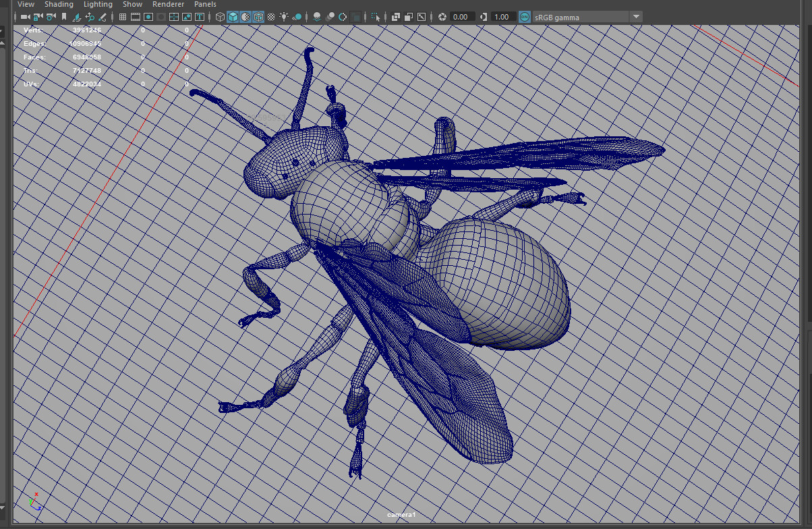Open the Lighting panel menu
This screenshot has height=529, width=812.
(x=98, y=4)
